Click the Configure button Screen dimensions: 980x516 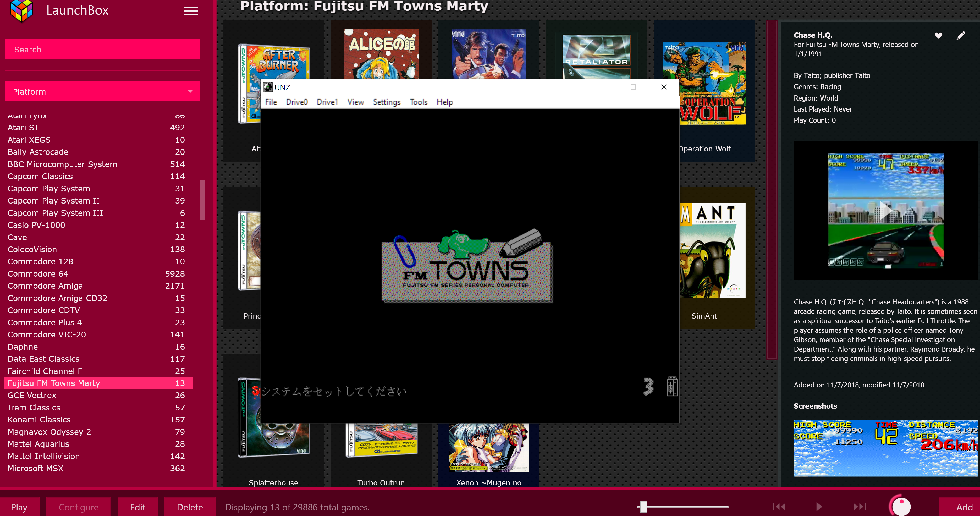click(x=78, y=507)
